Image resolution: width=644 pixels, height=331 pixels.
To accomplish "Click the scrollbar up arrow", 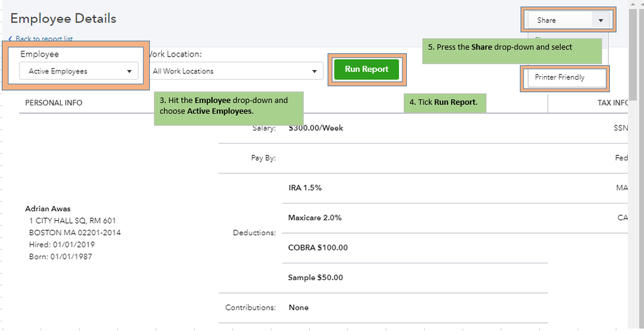I will [x=633, y=5].
